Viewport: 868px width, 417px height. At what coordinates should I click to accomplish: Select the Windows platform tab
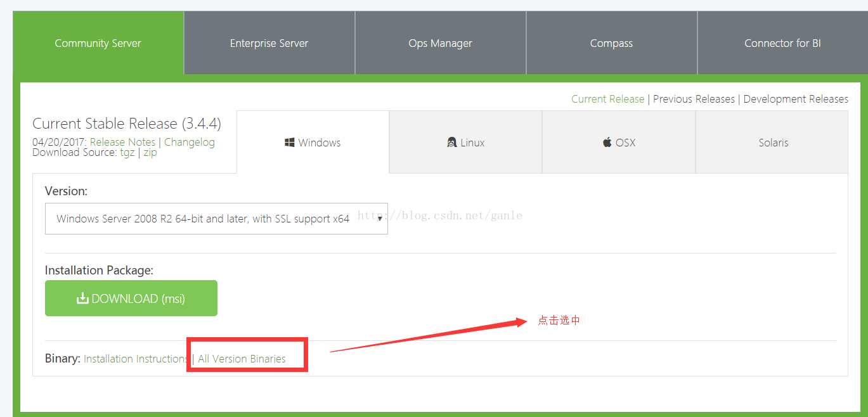pyautogui.click(x=313, y=142)
